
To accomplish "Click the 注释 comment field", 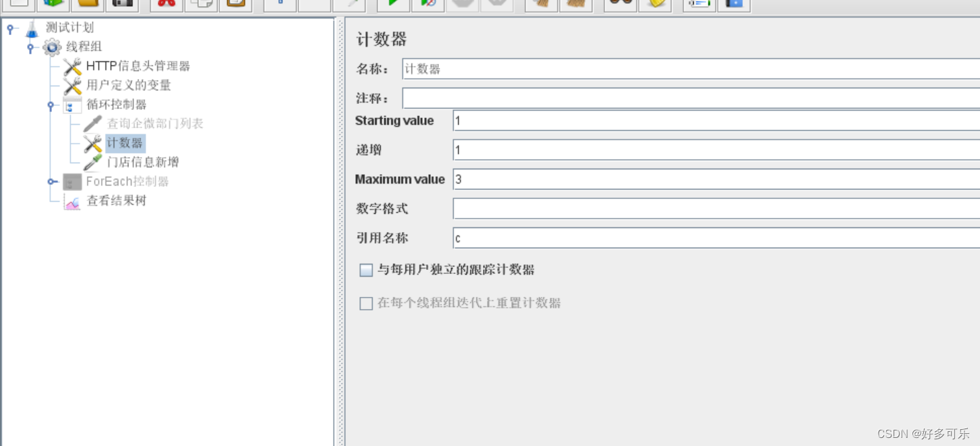I will coord(691,98).
